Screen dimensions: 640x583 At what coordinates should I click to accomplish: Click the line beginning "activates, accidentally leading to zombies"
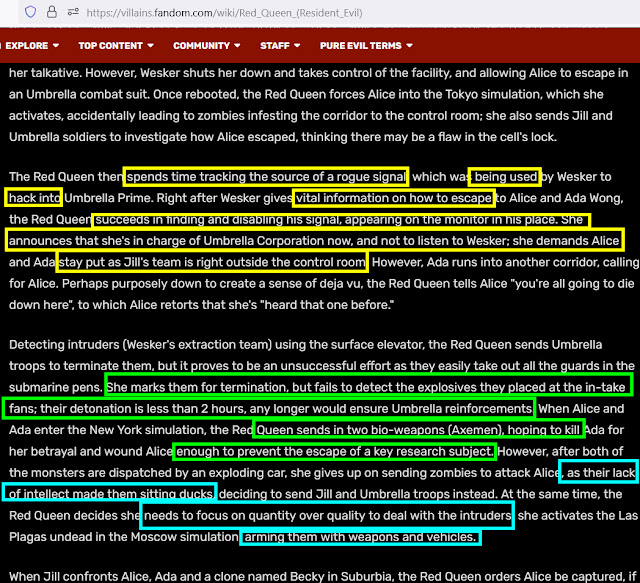coord(311,116)
